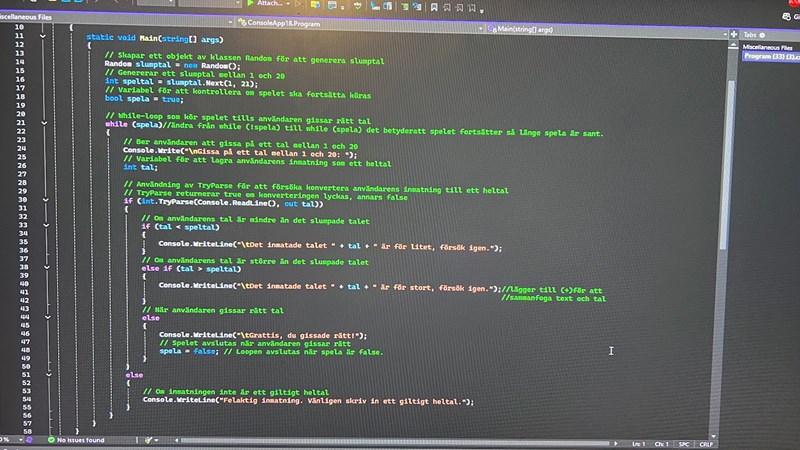Click the code cleanup broom icon
Image resolution: width=800 pixels, height=450 pixels.
pyautogui.click(x=149, y=440)
